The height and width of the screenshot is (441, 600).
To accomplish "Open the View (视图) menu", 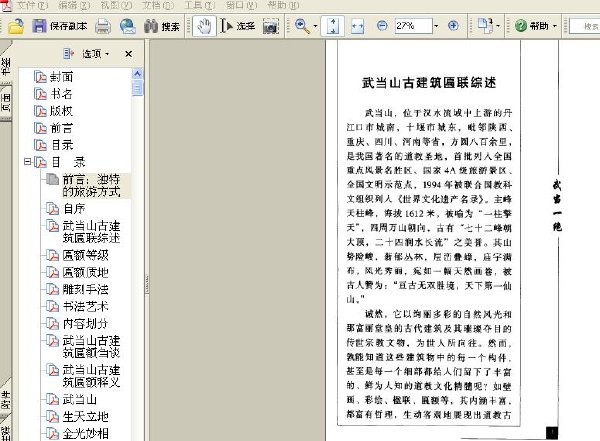I will tap(116, 5).
